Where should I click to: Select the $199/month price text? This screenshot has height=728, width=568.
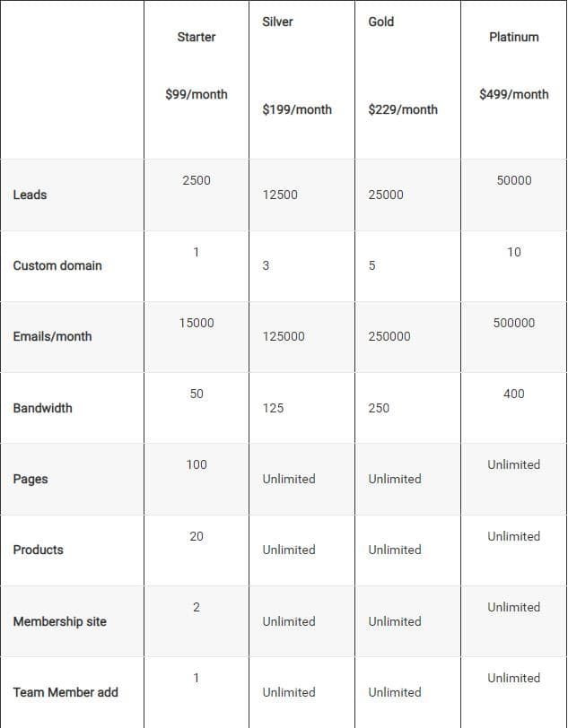click(296, 109)
